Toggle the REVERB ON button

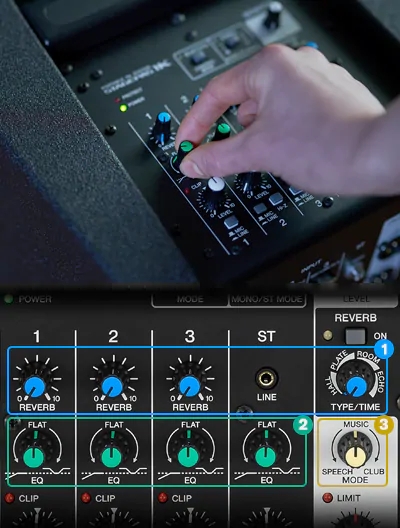click(x=356, y=336)
